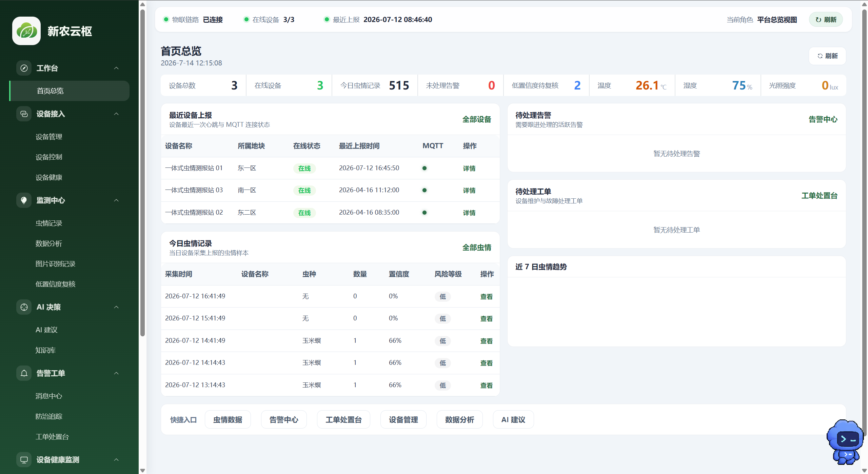Select 首页总览 in the sidebar
This screenshot has height=474, width=868.
click(70, 91)
